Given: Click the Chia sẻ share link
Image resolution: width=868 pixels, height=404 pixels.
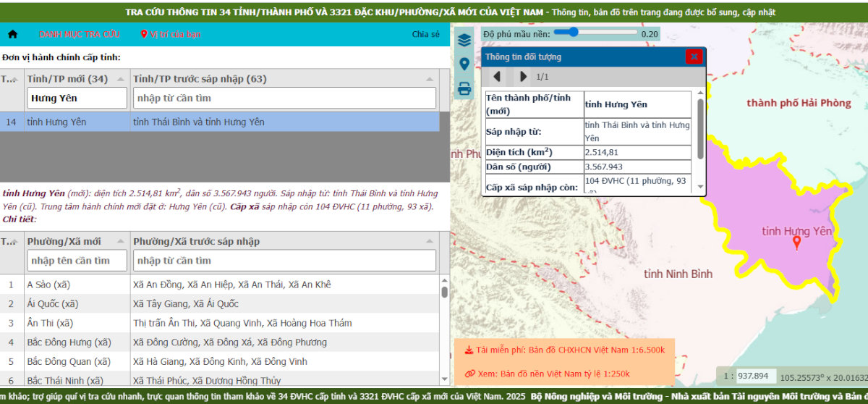Looking at the screenshot, I should (425, 34).
